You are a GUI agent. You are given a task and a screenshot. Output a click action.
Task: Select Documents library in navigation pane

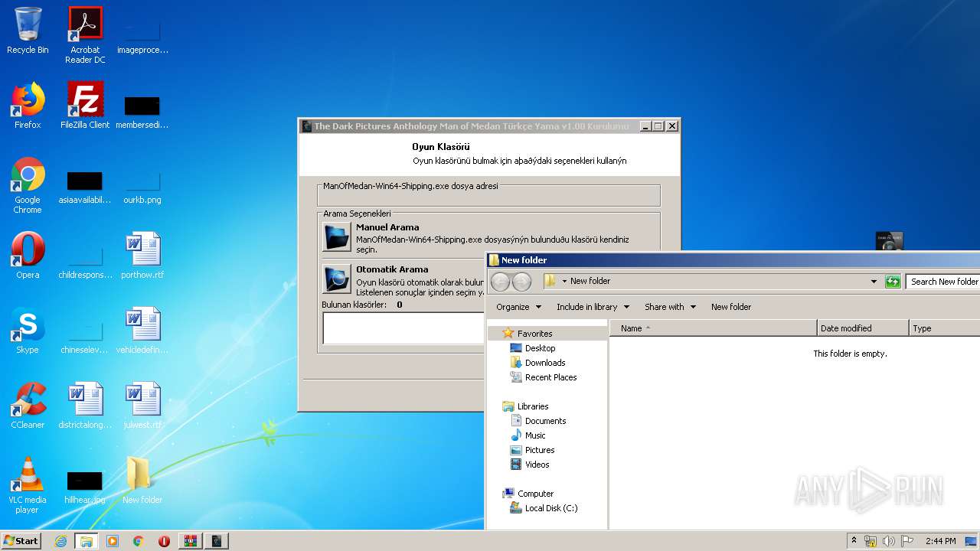pyautogui.click(x=545, y=421)
